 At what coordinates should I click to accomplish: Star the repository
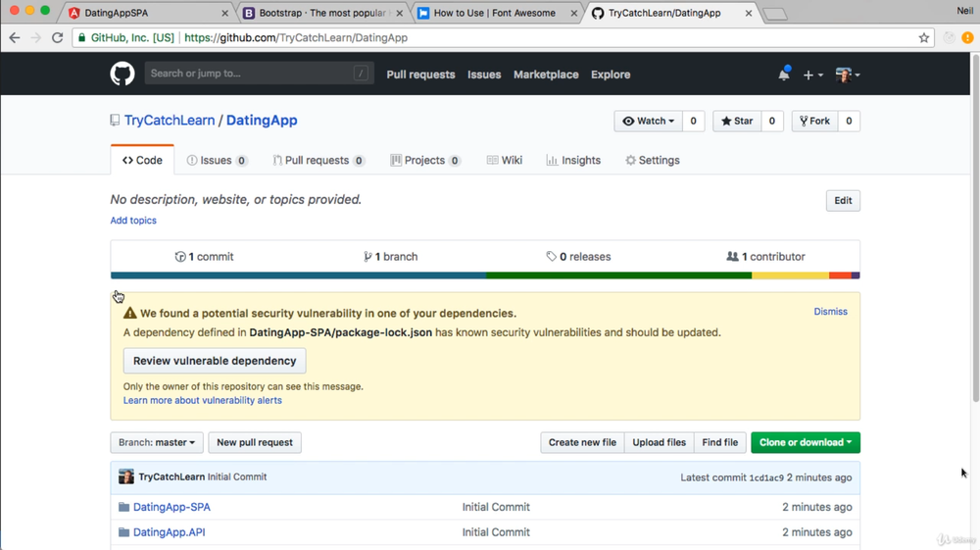pos(737,122)
